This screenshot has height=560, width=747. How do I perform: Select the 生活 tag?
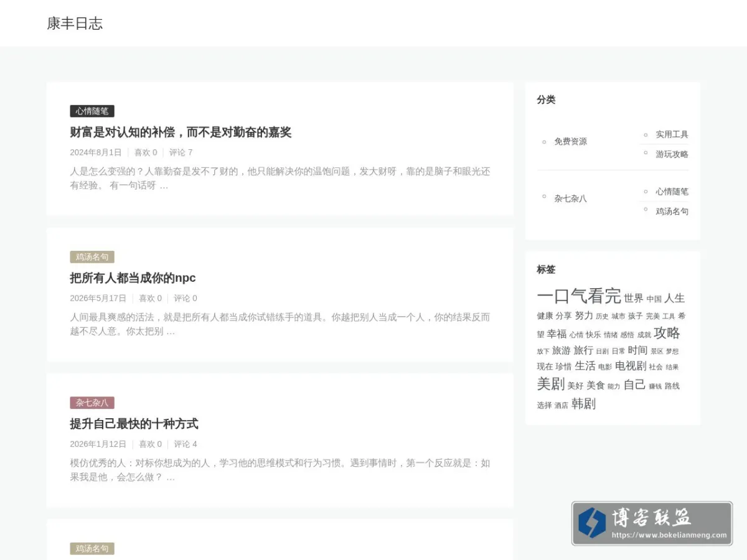[585, 366]
